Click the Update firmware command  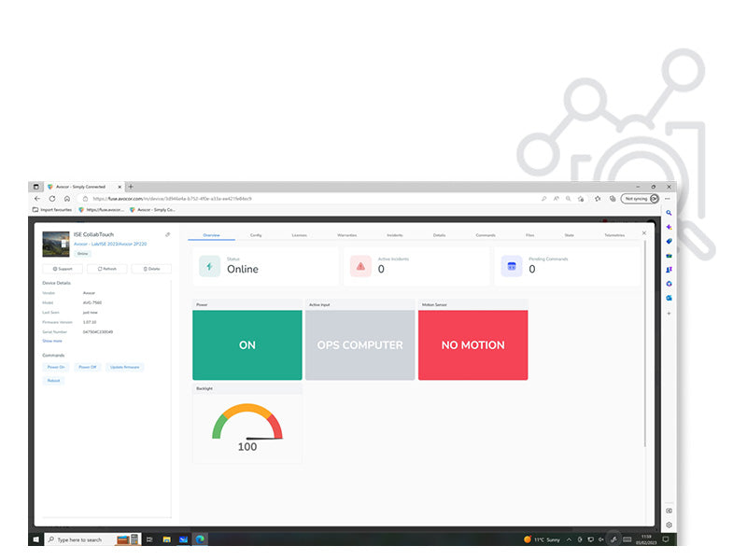125,367
